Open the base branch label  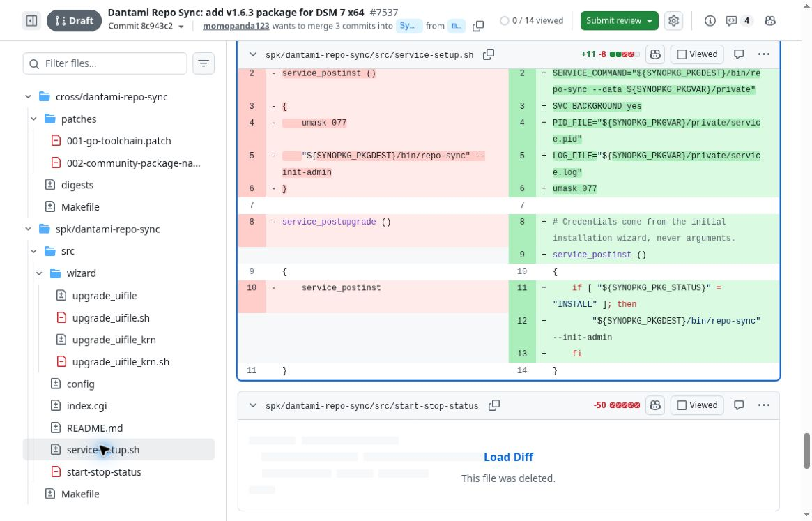click(408, 26)
